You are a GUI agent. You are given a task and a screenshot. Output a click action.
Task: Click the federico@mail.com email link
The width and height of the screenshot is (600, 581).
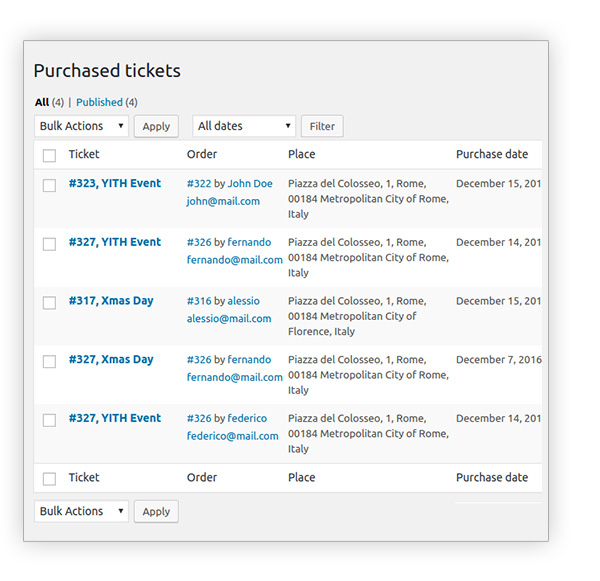coord(234,436)
